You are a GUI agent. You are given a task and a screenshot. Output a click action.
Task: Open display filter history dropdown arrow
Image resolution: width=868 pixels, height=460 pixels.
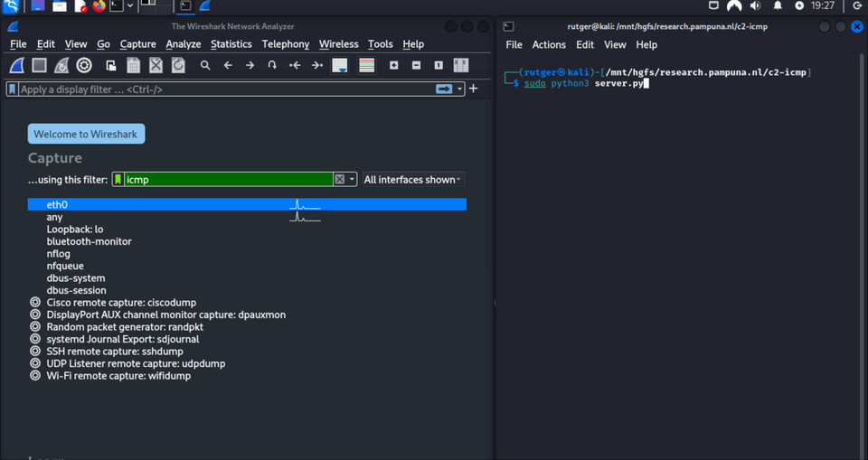pos(459,89)
